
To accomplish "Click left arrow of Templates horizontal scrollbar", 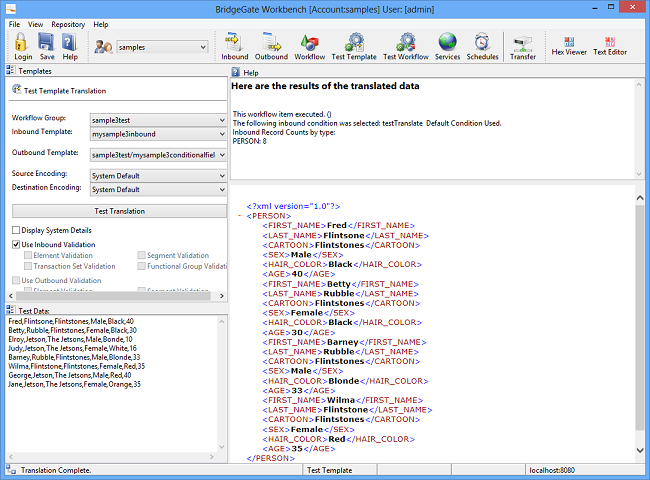I will tap(11, 296).
